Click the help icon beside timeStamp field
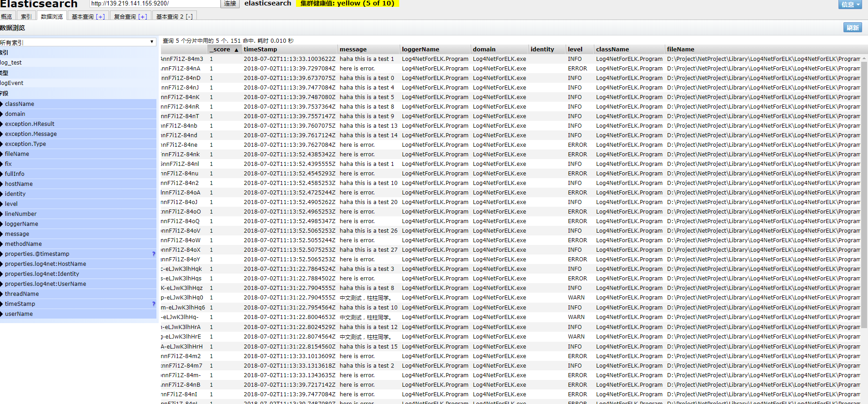Viewport: 868px width, 404px height. point(154,304)
